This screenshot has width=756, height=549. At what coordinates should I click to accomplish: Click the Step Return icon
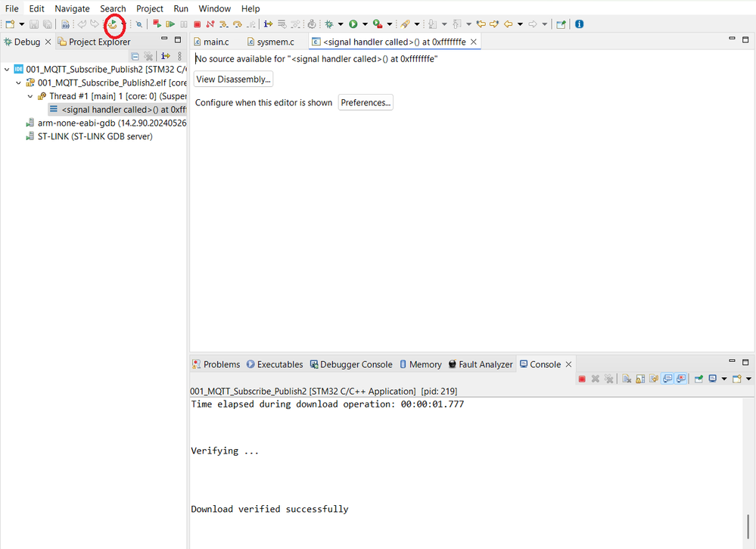(250, 24)
